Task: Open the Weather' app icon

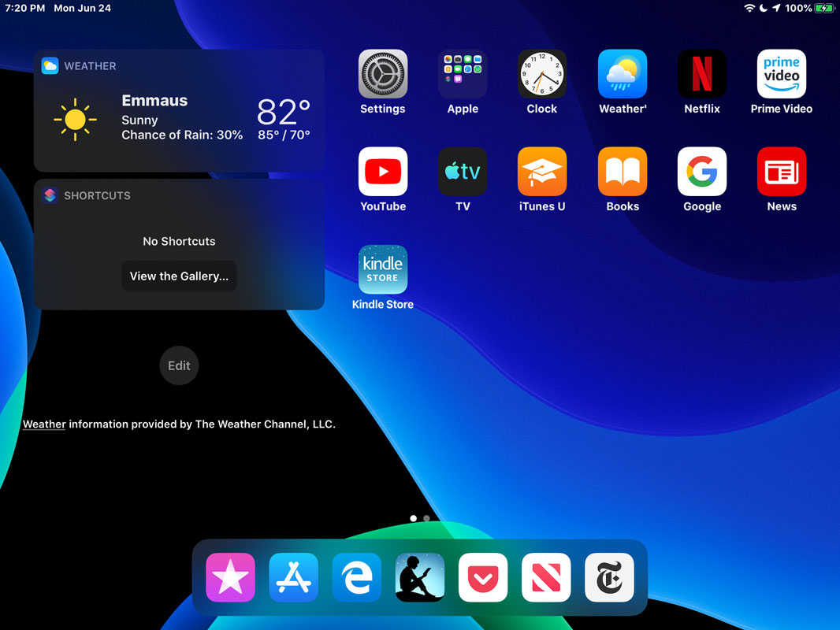Action: (623, 74)
